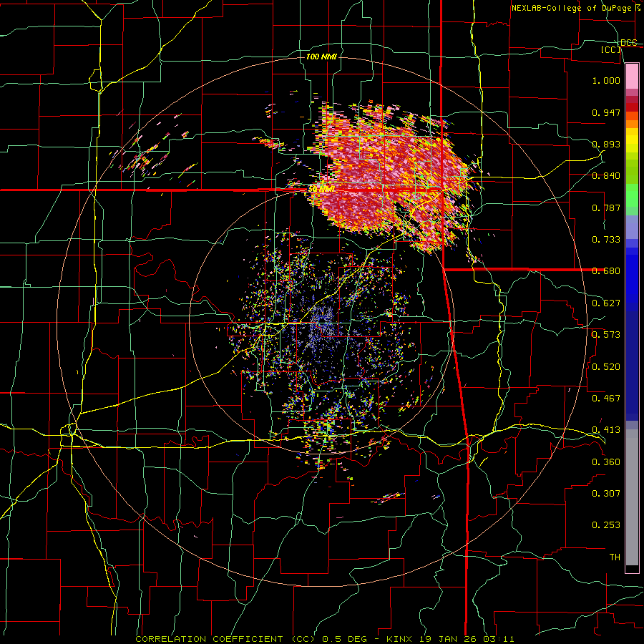The height and width of the screenshot is (644, 644).
Task: Select the 0.627 scale value
Action: (x=606, y=303)
